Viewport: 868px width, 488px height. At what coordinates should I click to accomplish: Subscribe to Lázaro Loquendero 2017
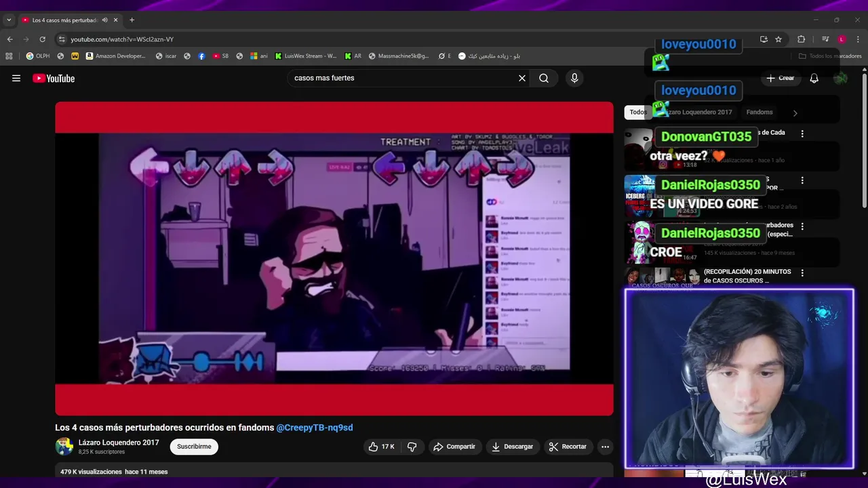(x=194, y=447)
